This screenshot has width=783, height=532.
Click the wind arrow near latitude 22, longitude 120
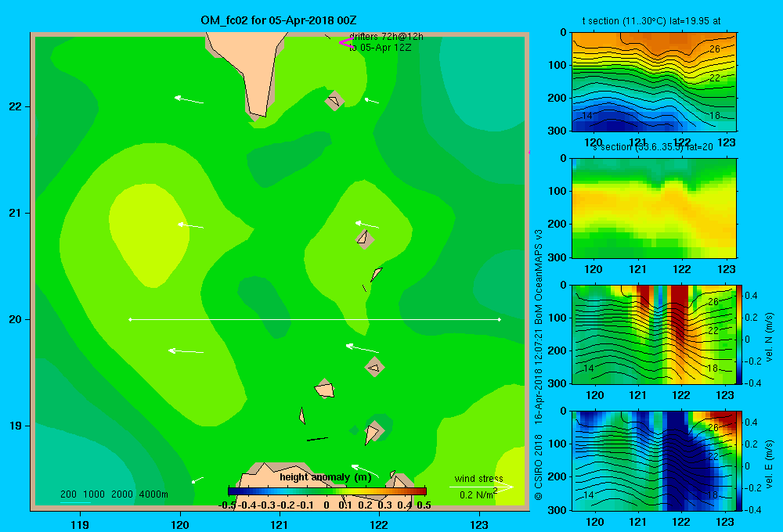(189, 100)
